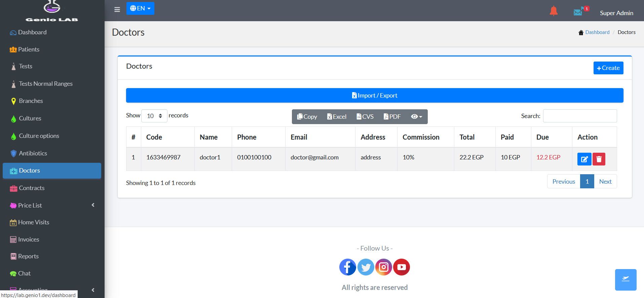Toggle sidebar with hamburger menu icon
The image size is (644, 298).
(117, 9)
